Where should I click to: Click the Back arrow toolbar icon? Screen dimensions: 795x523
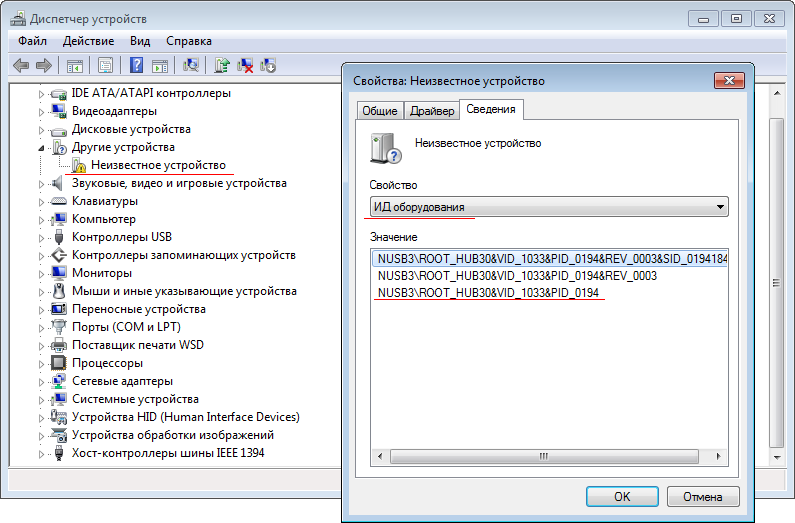click(21, 65)
